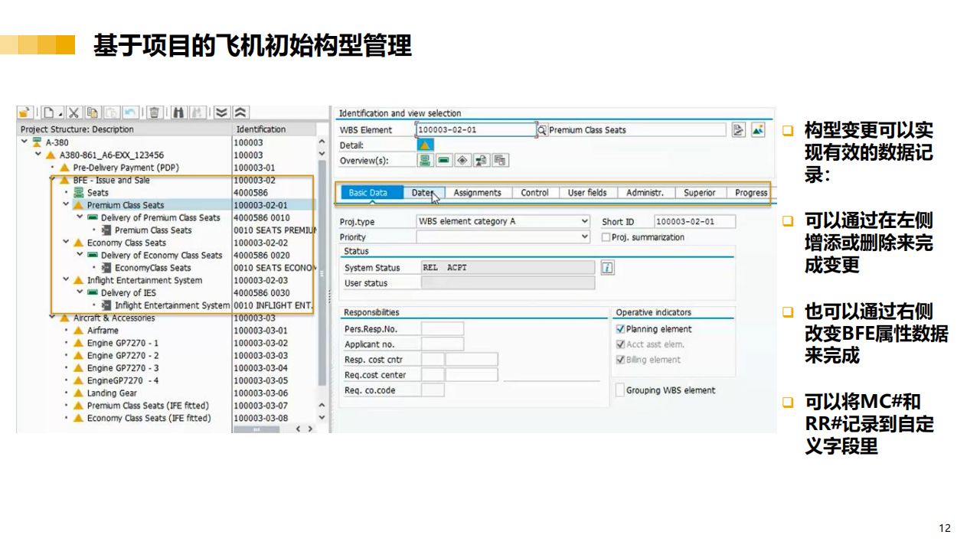The width and height of the screenshot is (980, 551).
Task: Switch to the User fields tab
Action: (x=587, y=193)
